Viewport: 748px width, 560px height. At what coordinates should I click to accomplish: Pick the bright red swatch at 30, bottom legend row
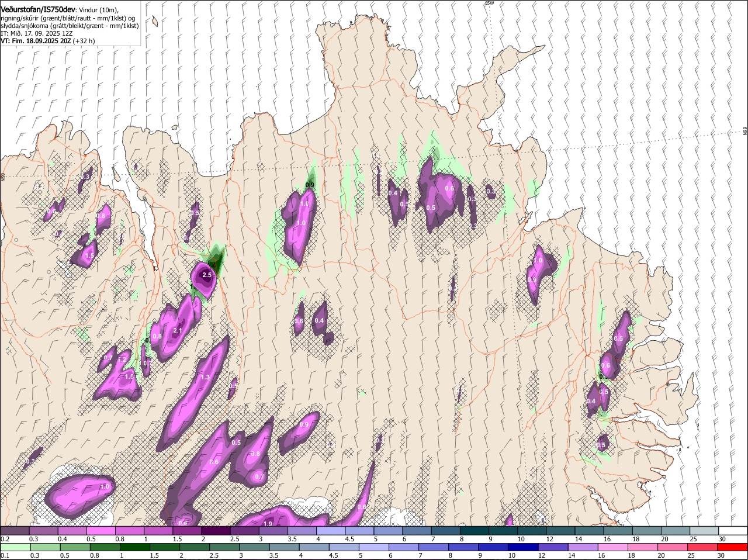coord(733,547)
